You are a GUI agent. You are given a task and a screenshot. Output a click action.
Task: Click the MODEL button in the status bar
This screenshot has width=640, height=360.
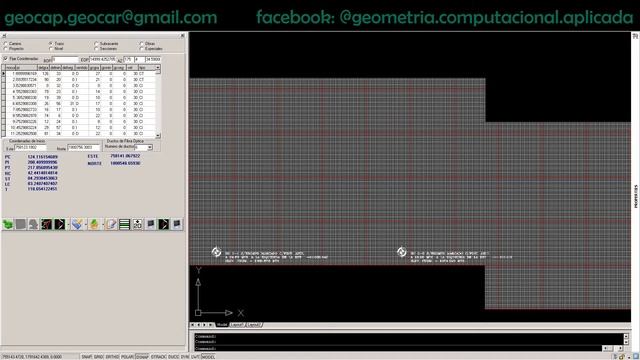[208, 357]
